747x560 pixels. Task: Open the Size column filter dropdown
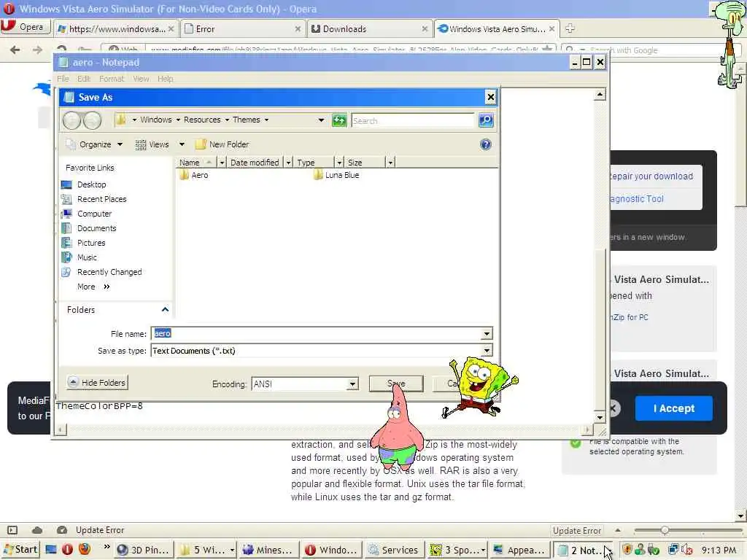coord(390,163)
